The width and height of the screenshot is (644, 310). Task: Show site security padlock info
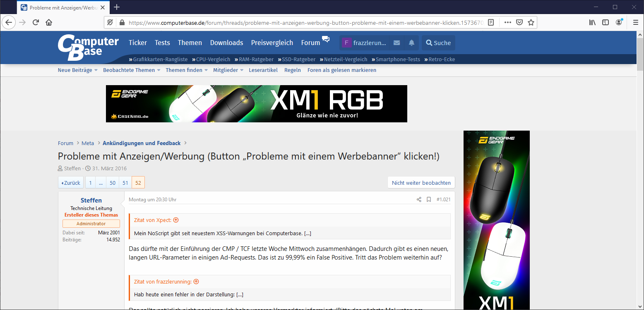tap(122, 22)
